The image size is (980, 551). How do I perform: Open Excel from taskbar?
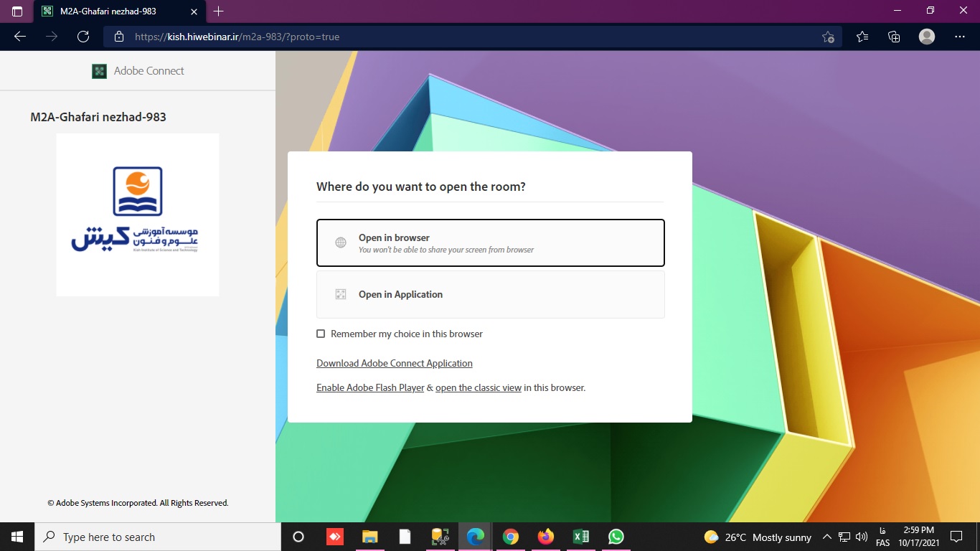tap(581, 537)
